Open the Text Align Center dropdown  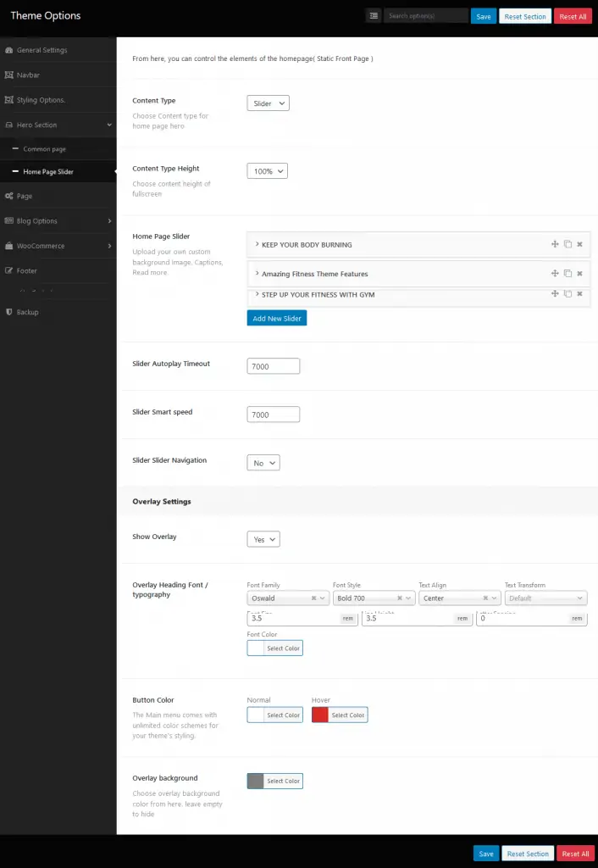click(x=460, y=598)
